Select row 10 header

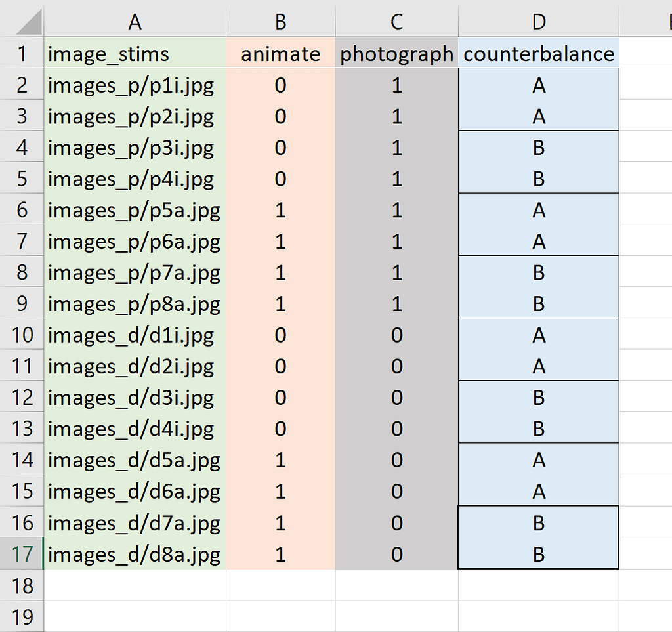(x=22, y=335)
